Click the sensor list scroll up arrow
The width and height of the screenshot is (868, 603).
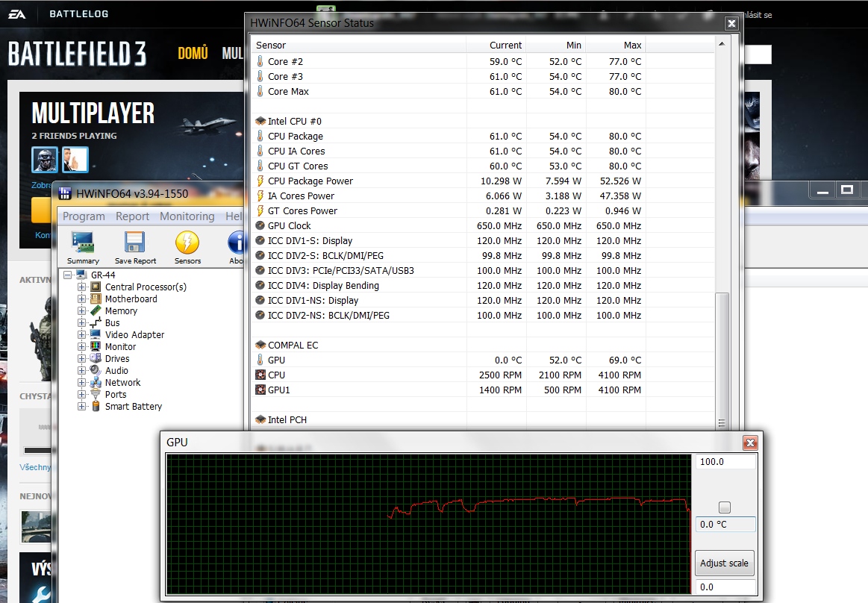(x=721, y=44)
